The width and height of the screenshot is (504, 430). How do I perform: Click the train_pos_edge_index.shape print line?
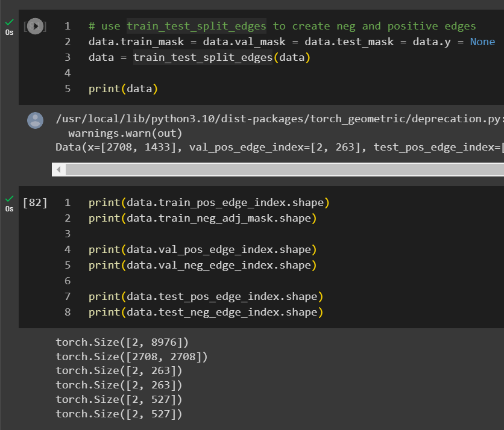(x=209, y=202)
